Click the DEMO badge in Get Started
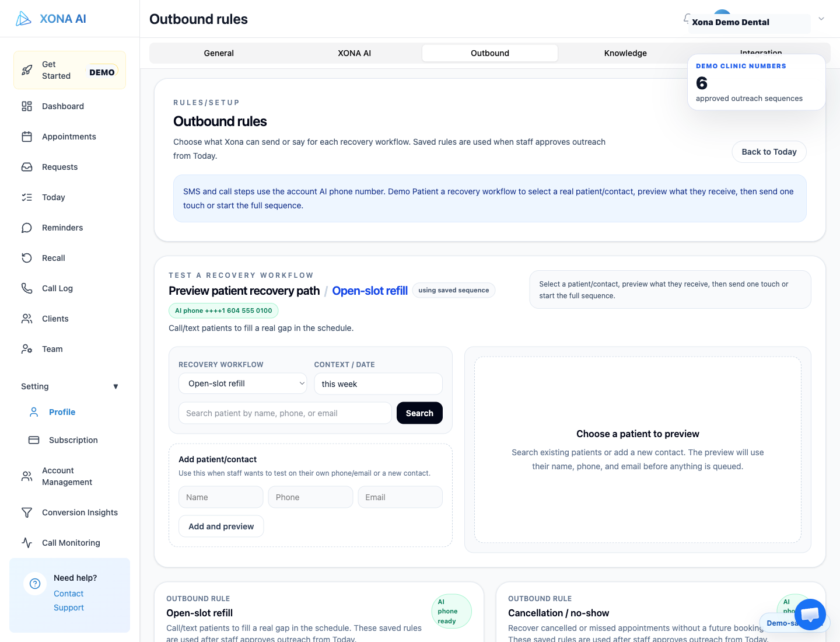840x642 pixels. (102, 72)
